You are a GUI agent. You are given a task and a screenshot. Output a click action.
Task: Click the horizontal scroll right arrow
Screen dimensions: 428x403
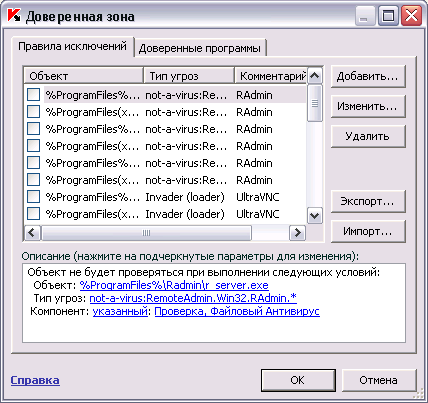297,233
